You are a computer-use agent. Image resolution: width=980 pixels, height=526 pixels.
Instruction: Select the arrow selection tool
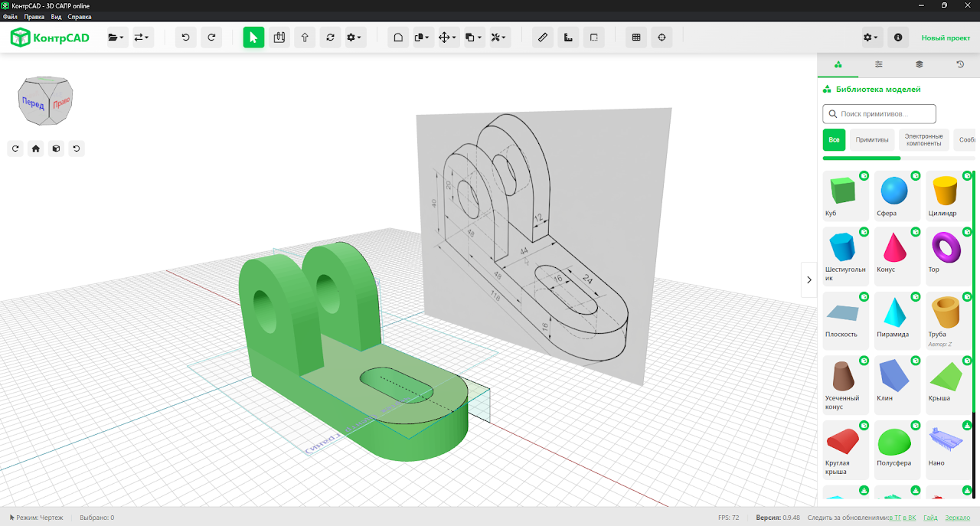[254, 38]
